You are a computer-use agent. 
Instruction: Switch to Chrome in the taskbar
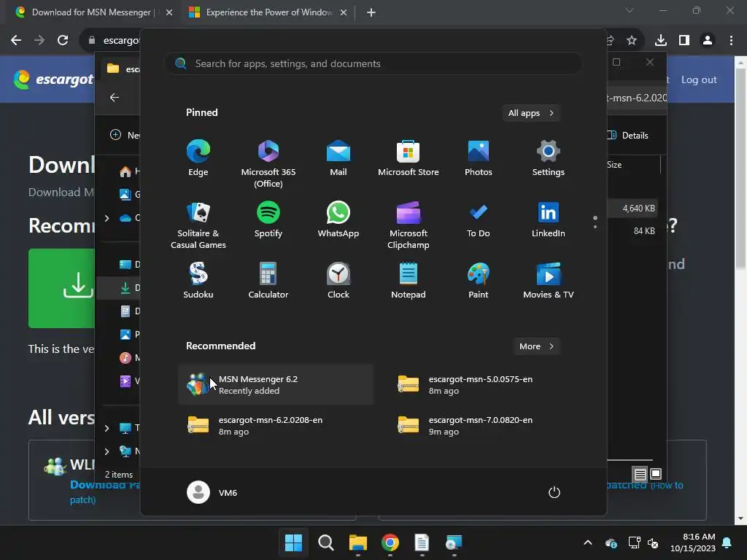pos(390,542)
